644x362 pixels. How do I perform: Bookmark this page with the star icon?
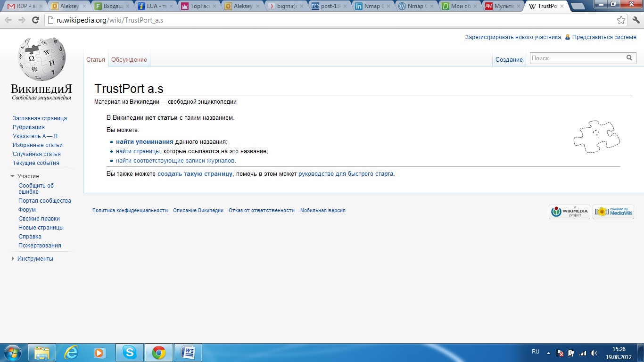tap(621, 20)
